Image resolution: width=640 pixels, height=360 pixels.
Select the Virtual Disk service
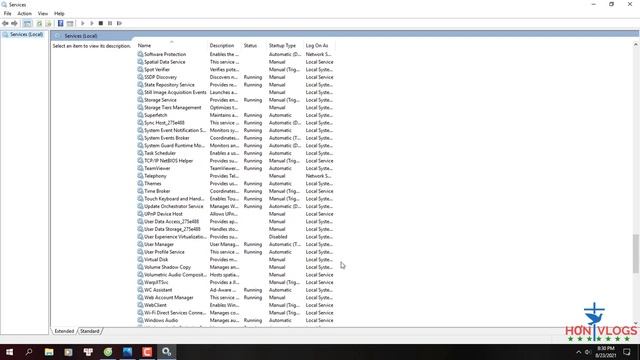coord(156,260)
